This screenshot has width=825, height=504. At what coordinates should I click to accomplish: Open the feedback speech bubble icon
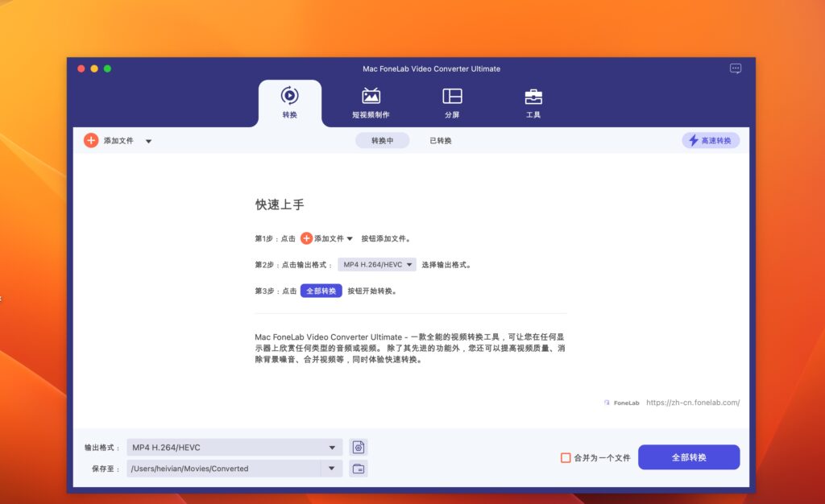coord(735,68)
